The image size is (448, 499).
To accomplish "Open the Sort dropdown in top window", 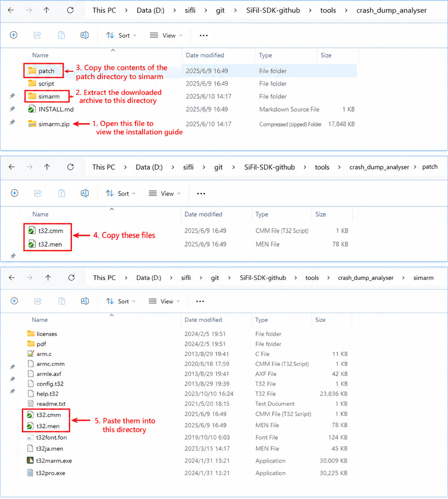I will click(x=121, y=35).
